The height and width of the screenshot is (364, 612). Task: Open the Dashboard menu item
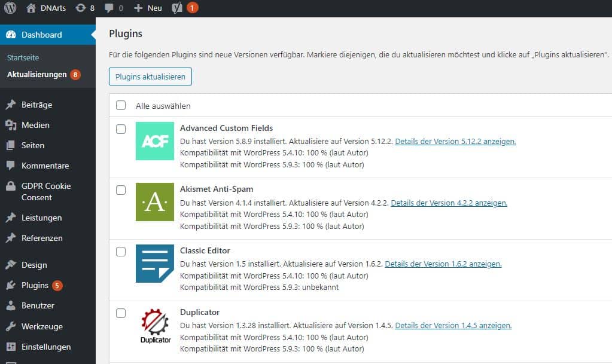tap(48, 35)
